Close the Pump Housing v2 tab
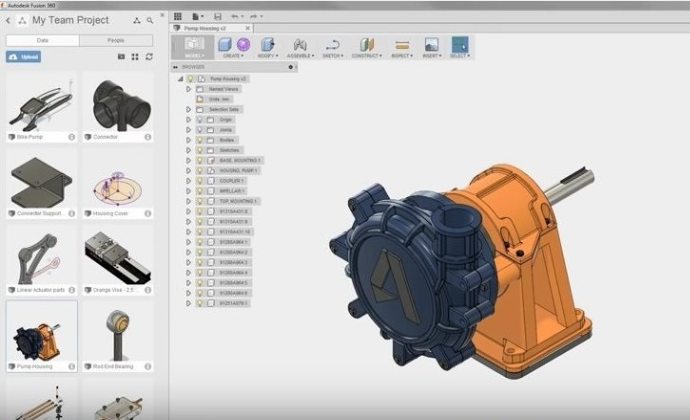 248,28
